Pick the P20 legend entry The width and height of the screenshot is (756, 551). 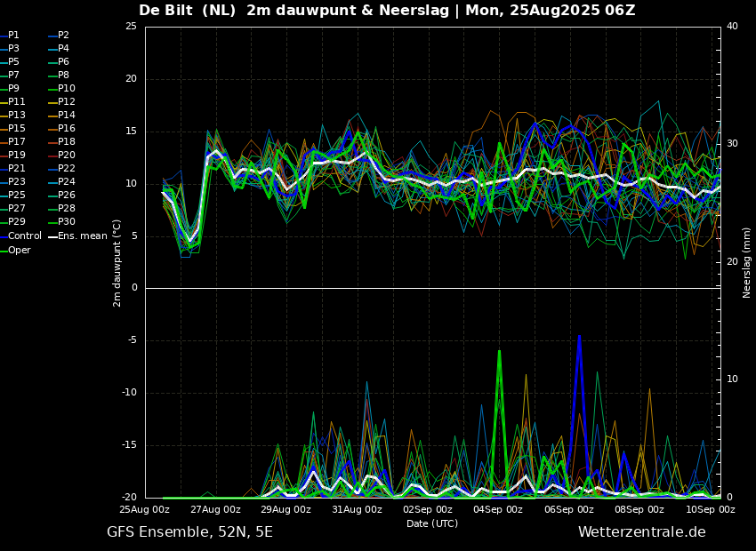tap(67, 156)
